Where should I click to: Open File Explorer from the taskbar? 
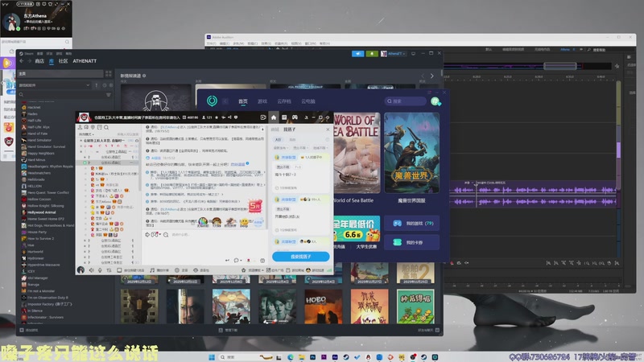click(x=301, y=357)
